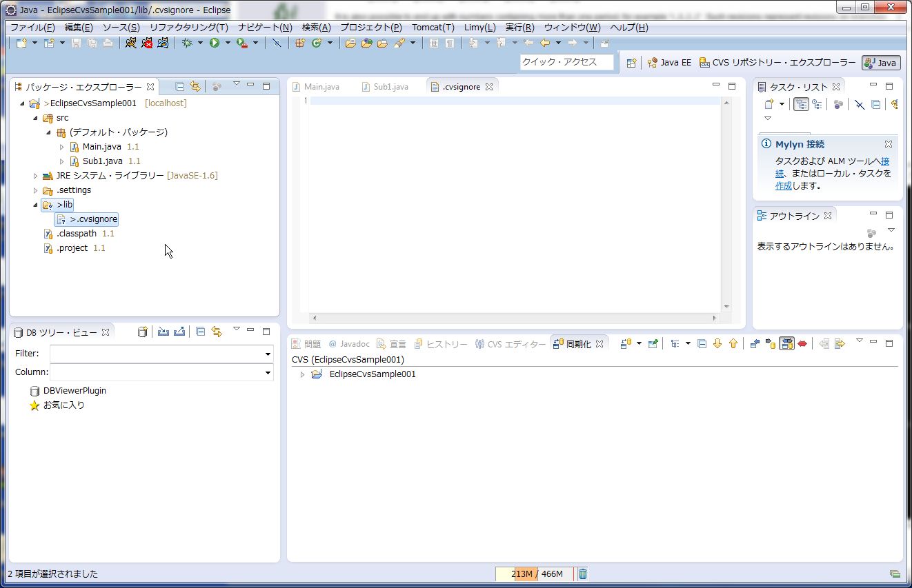Image resolution: width=912 pixels, height=588 pixels.
Task: Stop Tomcat using the red X cat icon
Action: 147,43
